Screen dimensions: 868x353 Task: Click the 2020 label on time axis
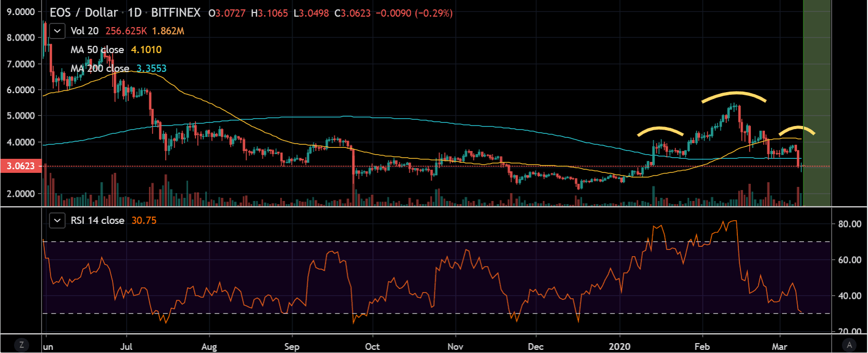620,347
